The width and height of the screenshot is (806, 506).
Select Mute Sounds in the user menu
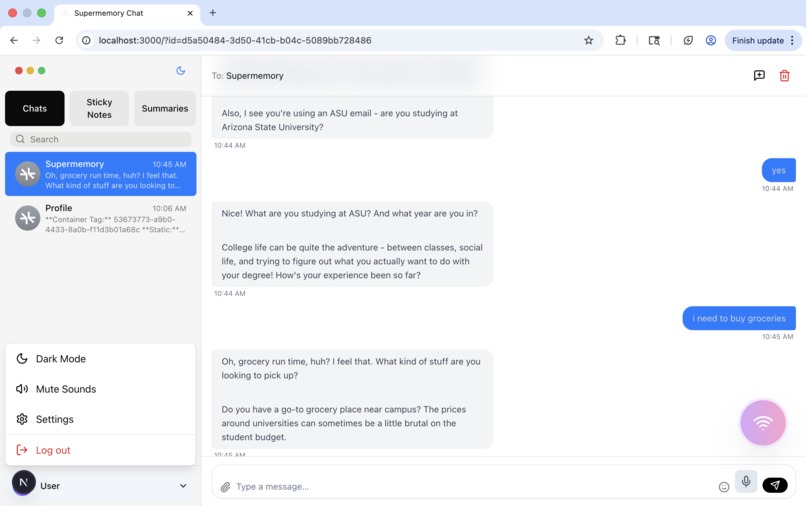(100, 389)
